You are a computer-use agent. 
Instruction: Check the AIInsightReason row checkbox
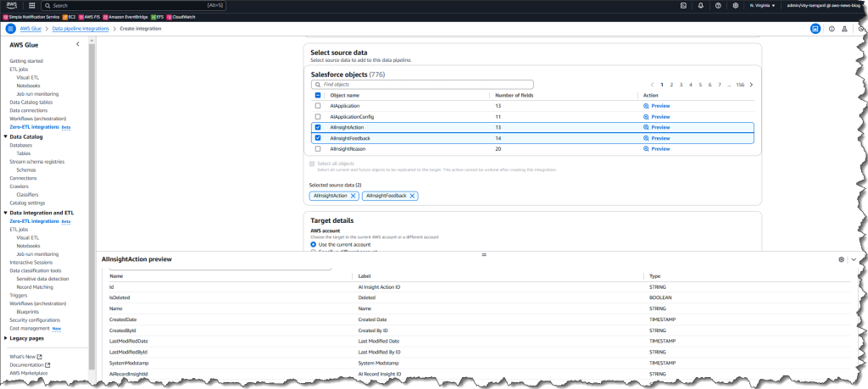(318, 149)
